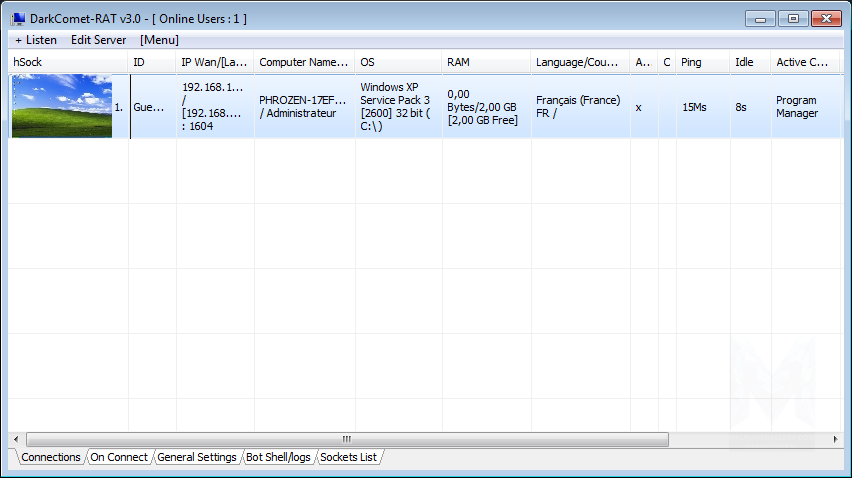Switch to the General Settings tab
852x478 pixels.
click(x=196, y=457)
